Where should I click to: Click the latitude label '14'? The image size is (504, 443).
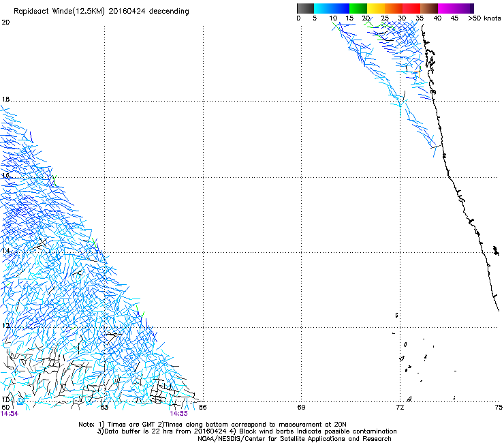5,251
